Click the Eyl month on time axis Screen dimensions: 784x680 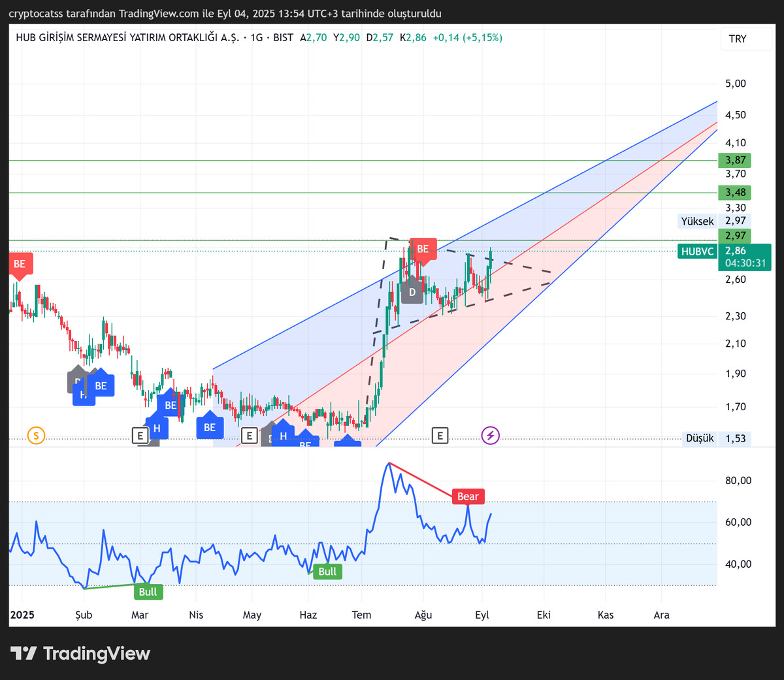pos(482,615)
